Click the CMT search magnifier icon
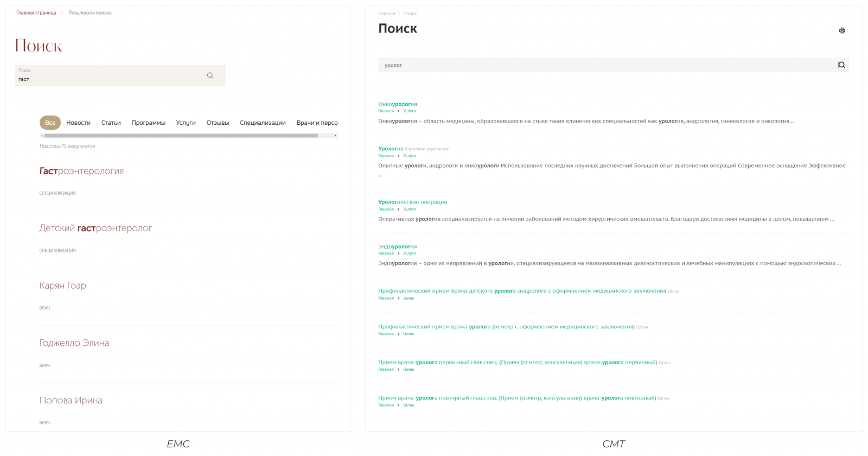 (841, 65)
